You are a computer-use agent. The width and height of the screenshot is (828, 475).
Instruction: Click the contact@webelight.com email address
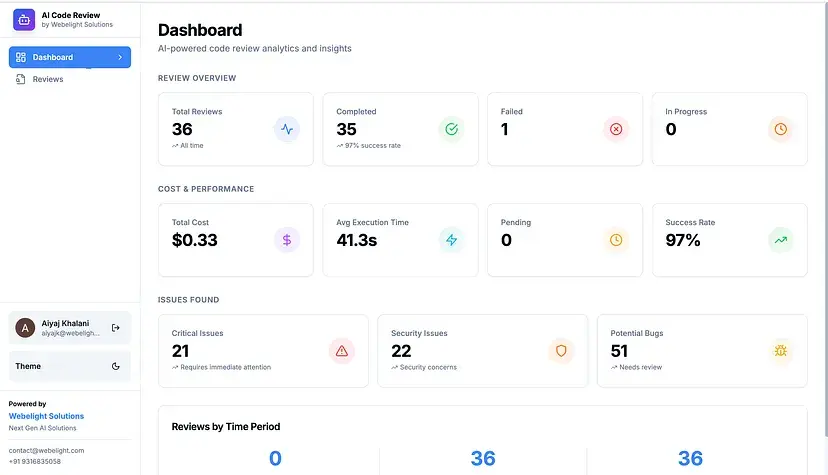46,450
